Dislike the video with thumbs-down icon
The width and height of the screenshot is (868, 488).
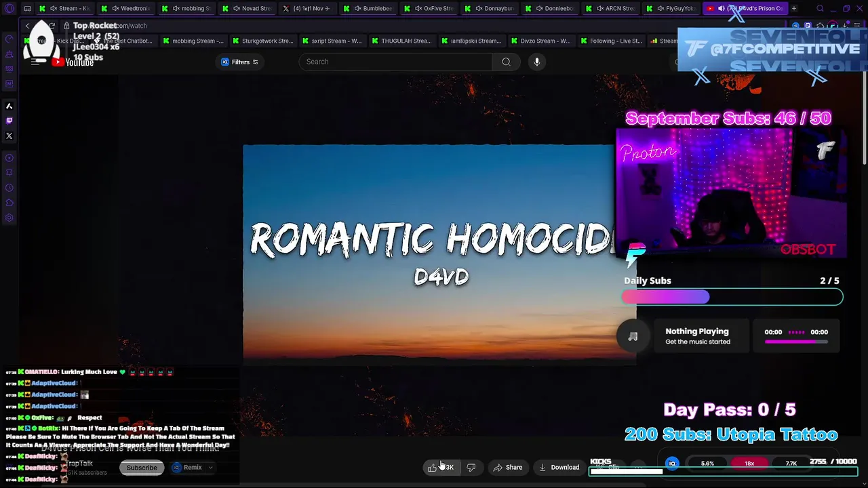(x=471, y=468)
